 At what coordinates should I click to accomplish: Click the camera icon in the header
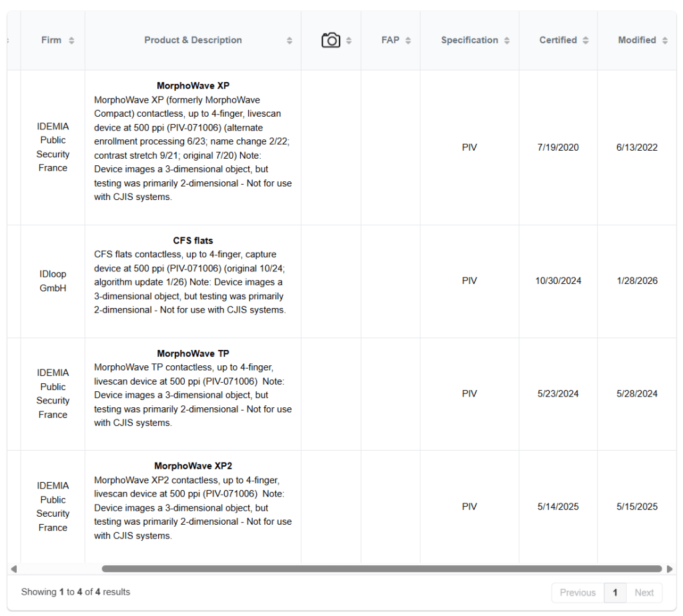pyautogui.click(x=330, y=41)
